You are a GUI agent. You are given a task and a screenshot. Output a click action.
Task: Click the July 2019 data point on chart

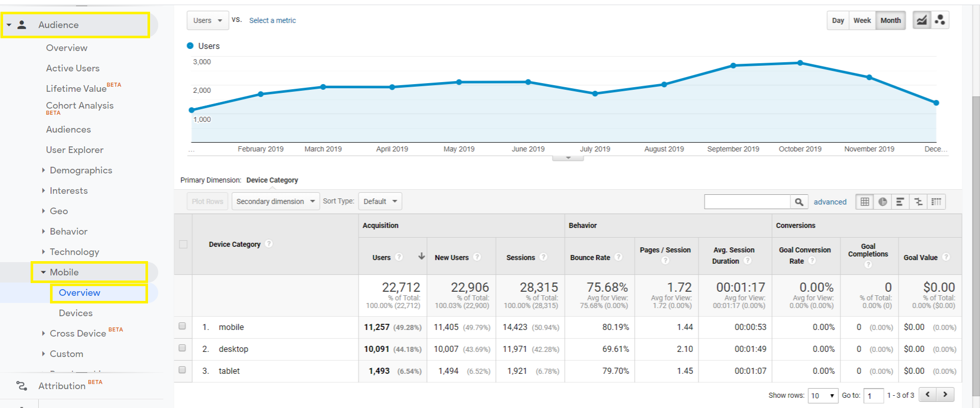(595, 94)
